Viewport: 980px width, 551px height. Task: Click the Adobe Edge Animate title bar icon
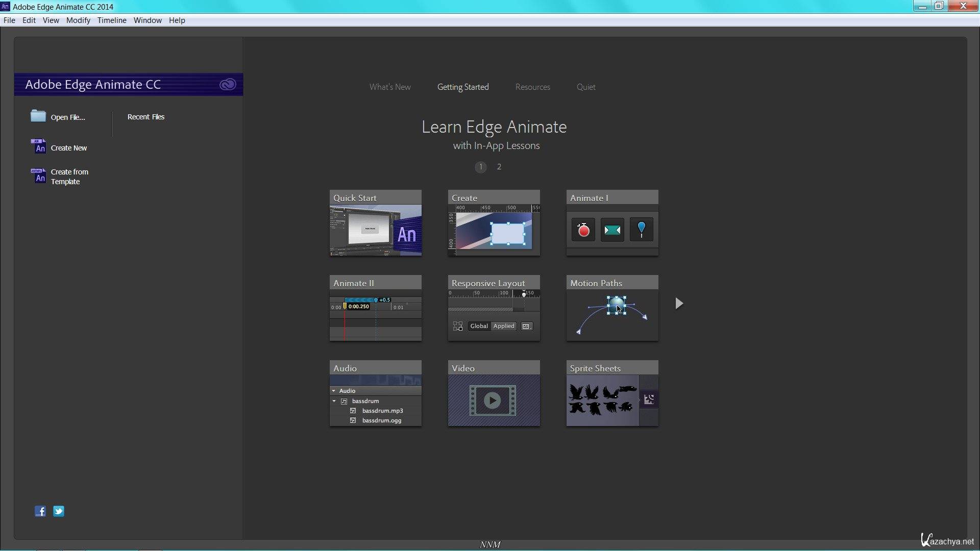point(5,6)
